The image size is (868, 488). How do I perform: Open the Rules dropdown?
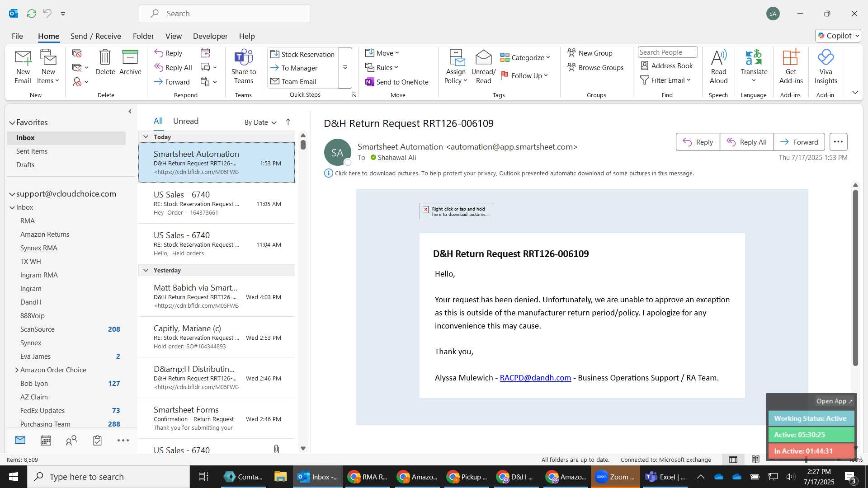382,67
